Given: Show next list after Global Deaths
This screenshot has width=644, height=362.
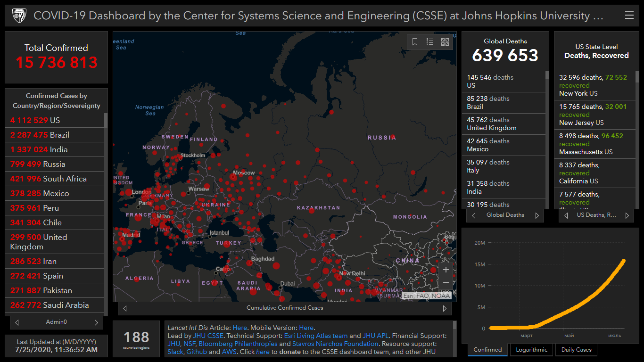Looking at the screenshot, I should (x=537, y=215).
